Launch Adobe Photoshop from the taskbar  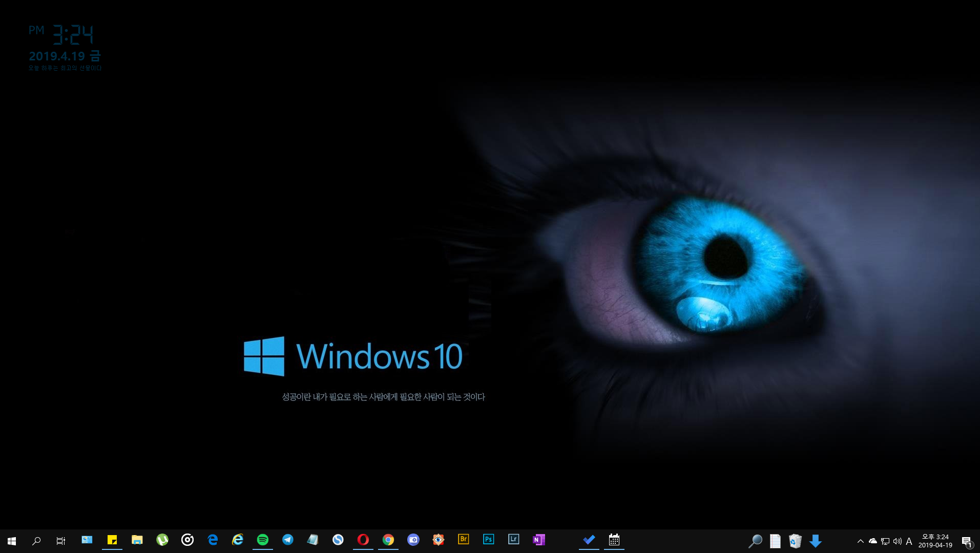489,539
